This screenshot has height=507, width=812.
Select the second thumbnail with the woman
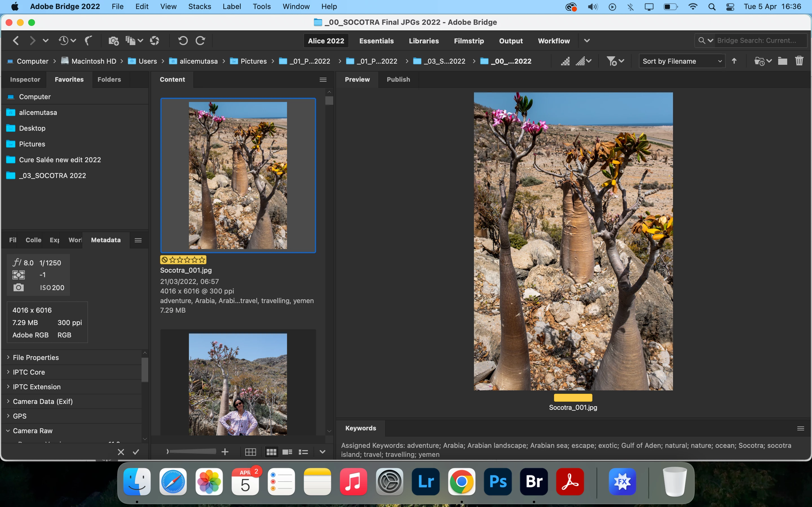pyautogui.click(x=238, y=384)
